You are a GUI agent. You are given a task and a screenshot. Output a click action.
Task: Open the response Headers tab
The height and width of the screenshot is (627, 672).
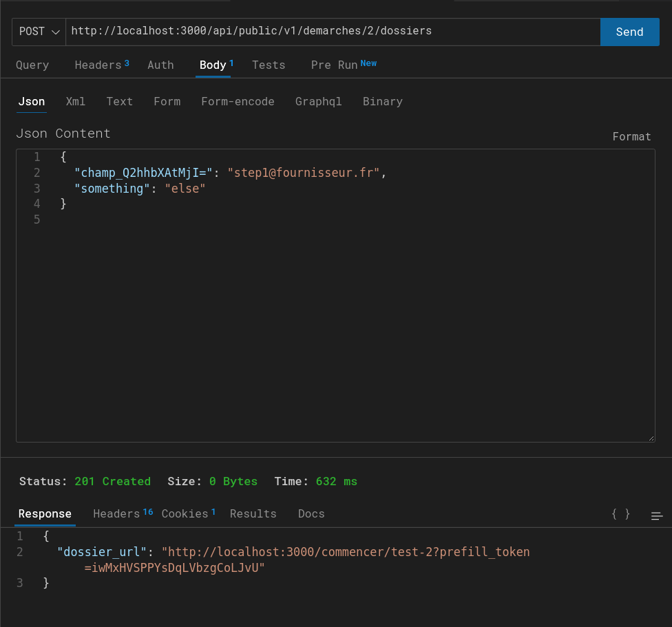tap(123, 514)
